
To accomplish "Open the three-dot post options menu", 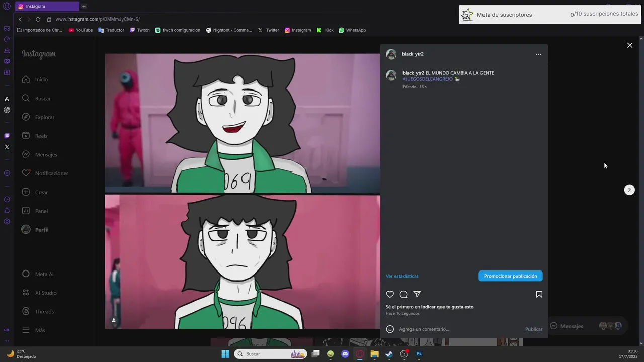I will coord(538,54).
